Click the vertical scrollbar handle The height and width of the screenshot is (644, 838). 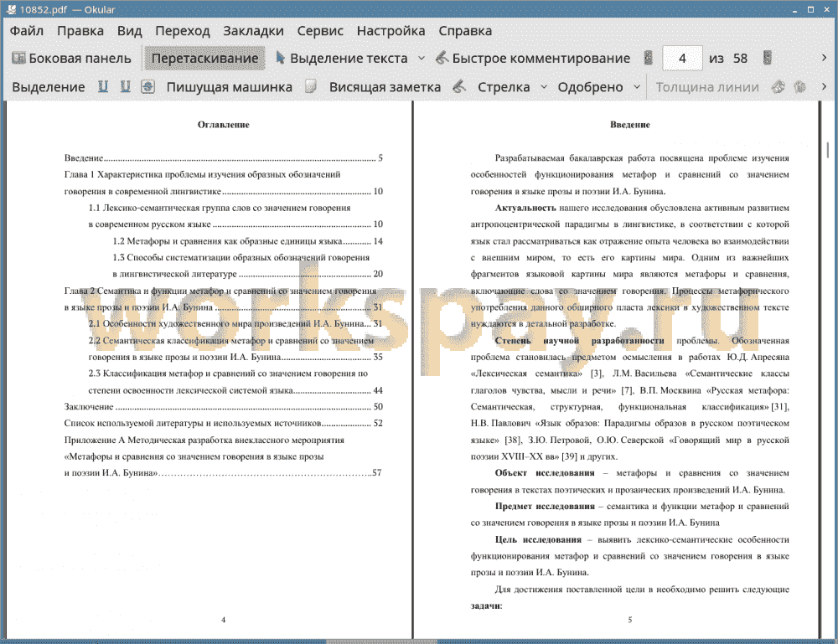click(x=827, y=150)
